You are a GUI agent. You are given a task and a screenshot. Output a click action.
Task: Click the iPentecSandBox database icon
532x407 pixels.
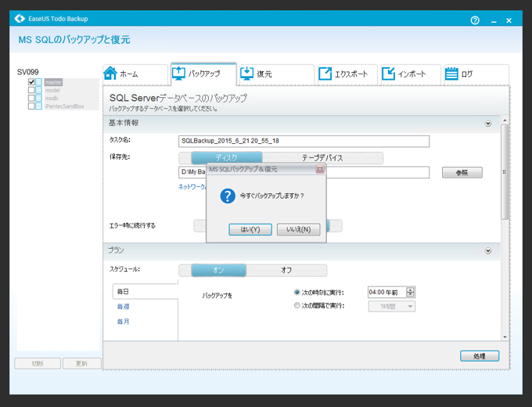[x=38, y=106]
